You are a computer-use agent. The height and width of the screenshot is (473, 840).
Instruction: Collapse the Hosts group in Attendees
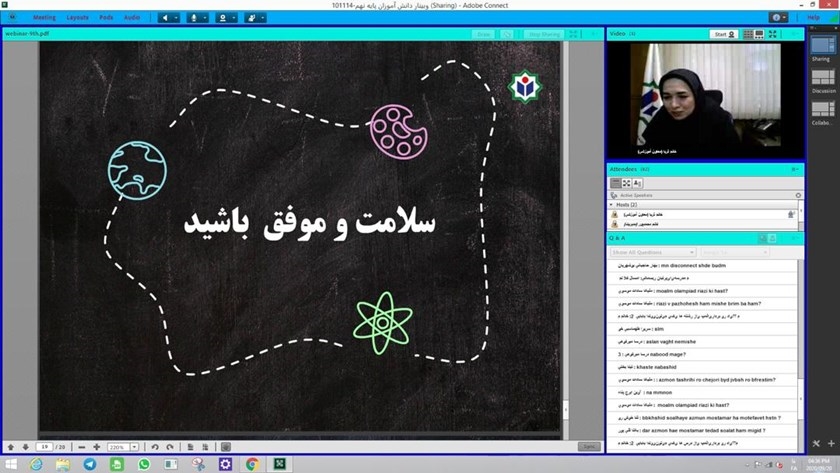(x=611, y=204)
